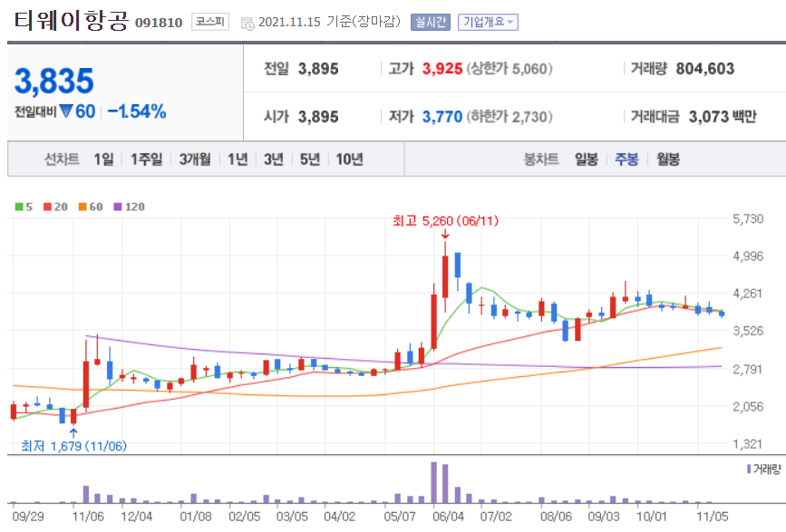The width and height of the screenshot is (786, 532).
Task: Select the 1주일 line chart period
Action: coord(146,160)
